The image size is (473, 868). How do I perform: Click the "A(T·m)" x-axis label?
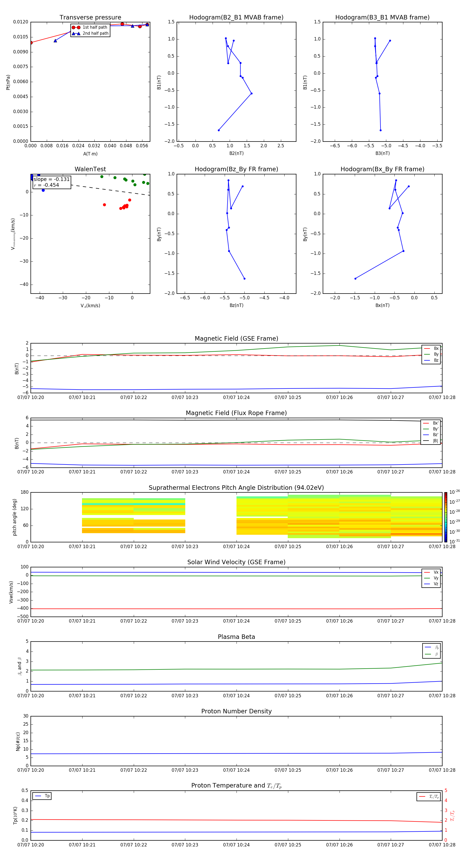coord(90,154)
